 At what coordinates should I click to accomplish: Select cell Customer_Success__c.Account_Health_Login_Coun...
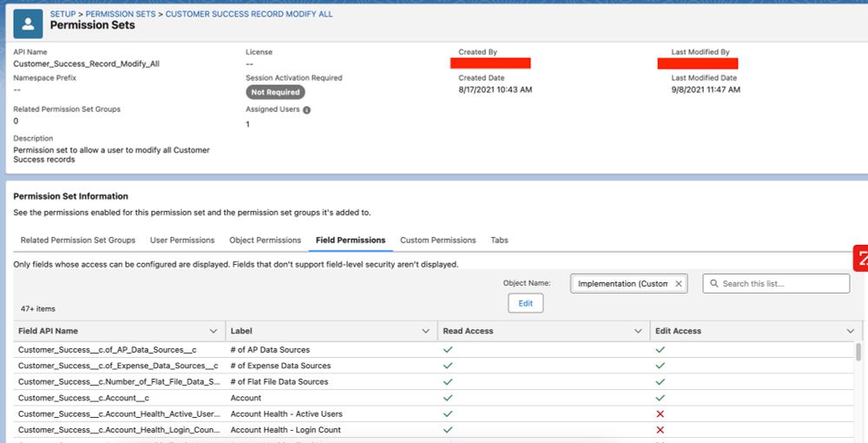coord(120,430)
